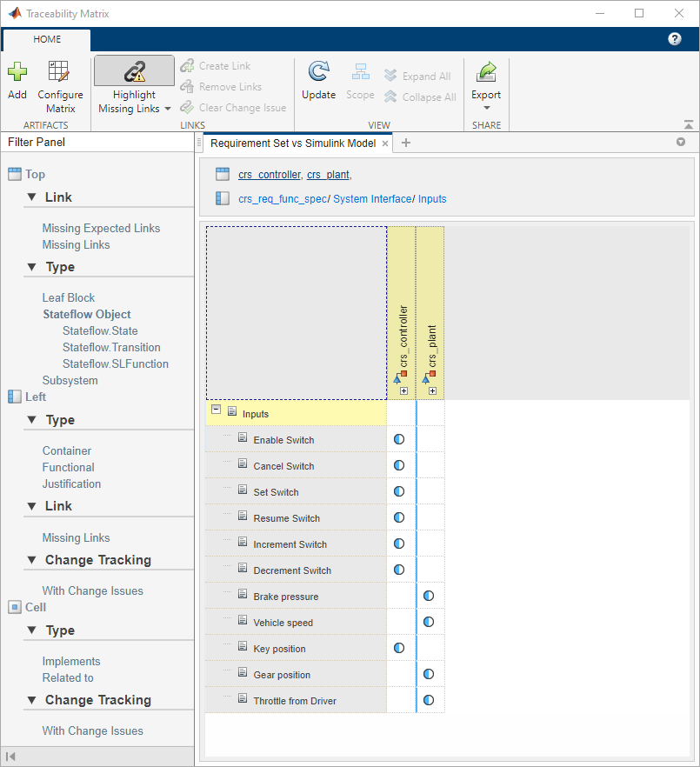
Task: Collapse the Inputs row
Action: pyautogui.click(x=217, y=410)
